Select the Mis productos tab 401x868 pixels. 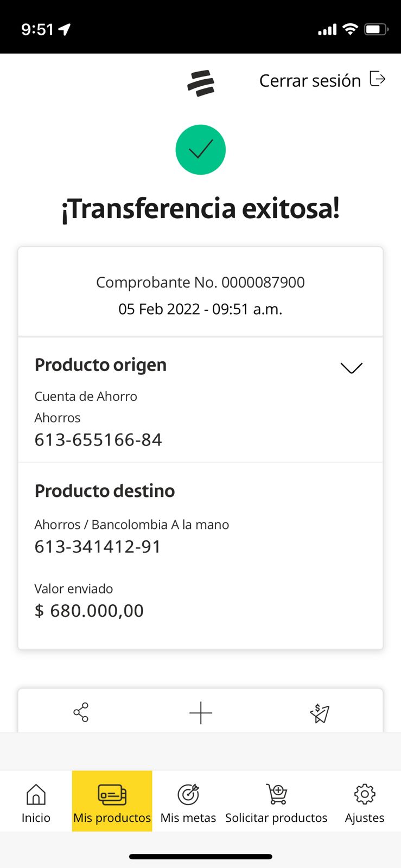pos(112,801)
